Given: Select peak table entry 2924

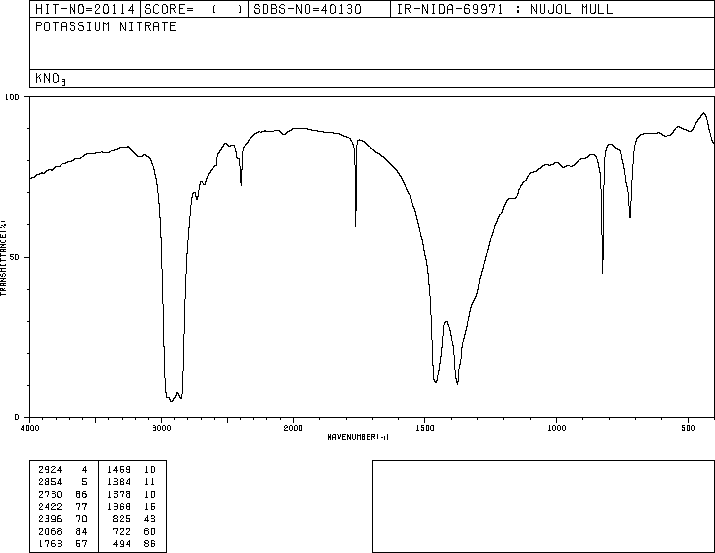Looking at the screenshot, I should click(50, 469).
